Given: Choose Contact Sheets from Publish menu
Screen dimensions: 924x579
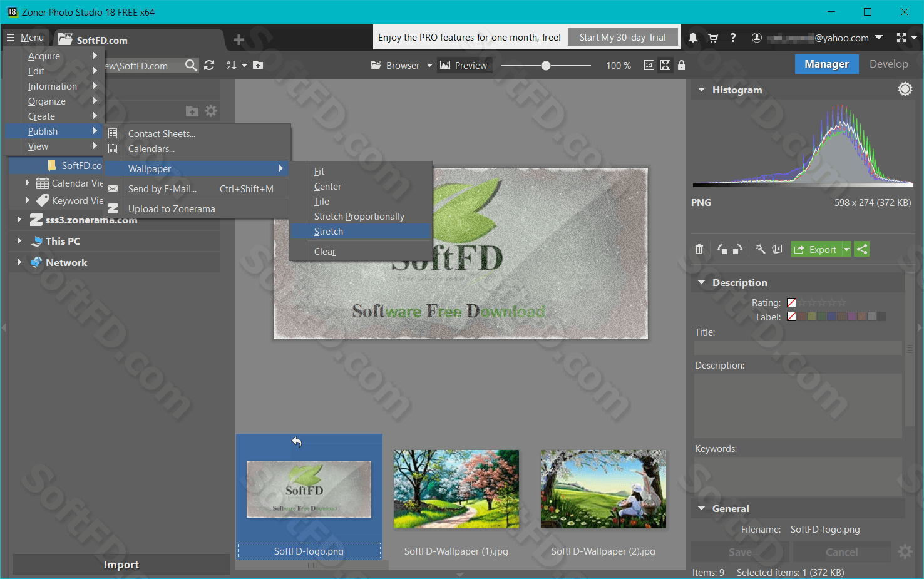Looking at the screenshot, I should click(197, 133).
